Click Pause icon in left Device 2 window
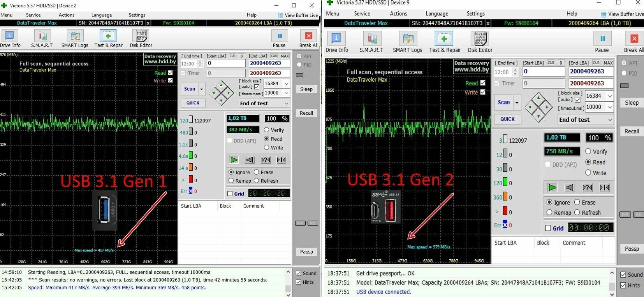 (279, 36)
